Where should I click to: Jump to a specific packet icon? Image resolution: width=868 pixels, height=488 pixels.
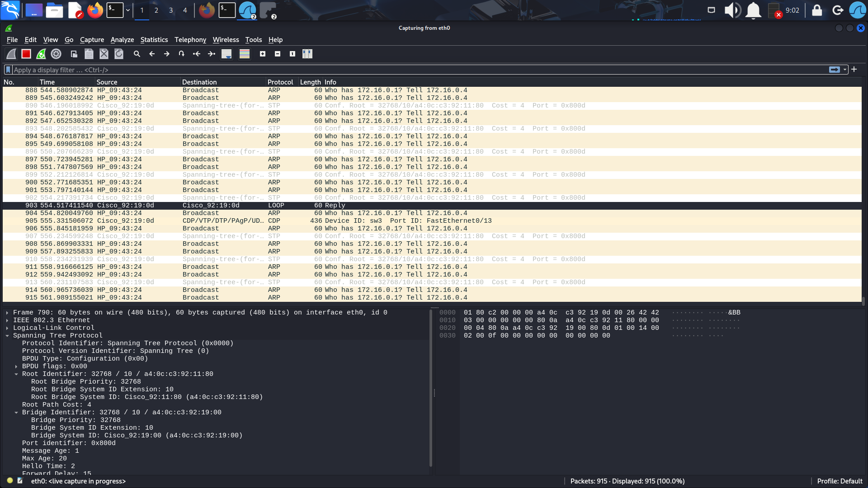tap(182, 54)
